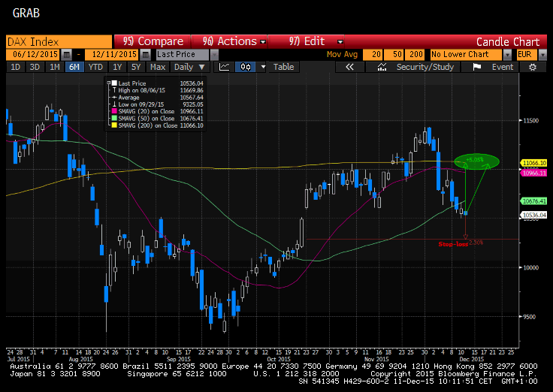Toggle legend collapse box
Screen dimensions: 553x392
[109, 83]
